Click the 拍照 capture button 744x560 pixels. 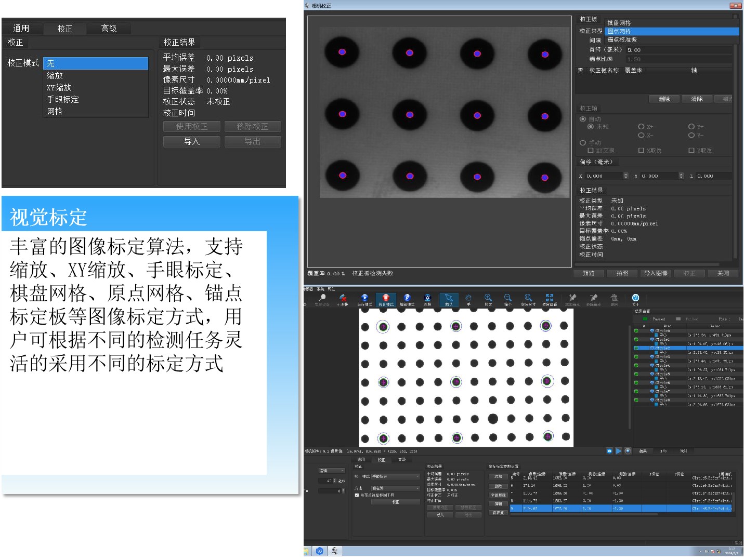622,273
